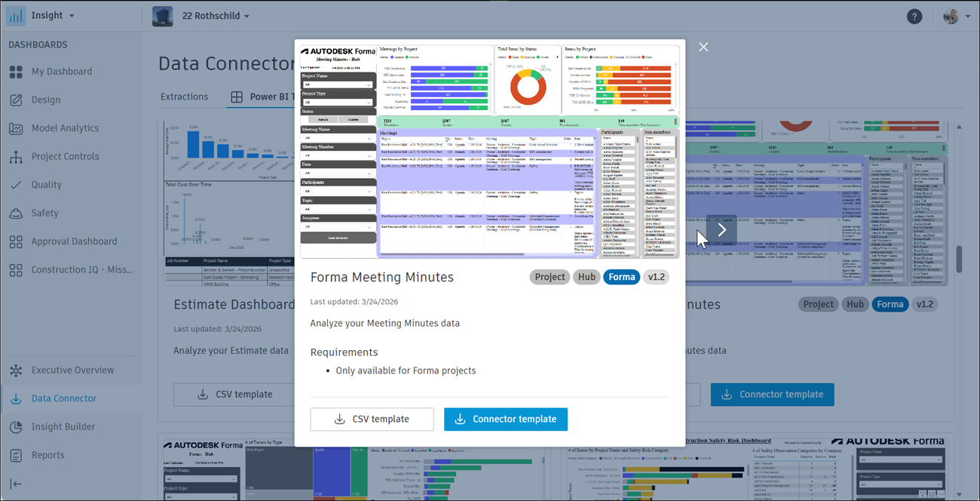Click the Project Controls hierarchy icon

(16, 156)
